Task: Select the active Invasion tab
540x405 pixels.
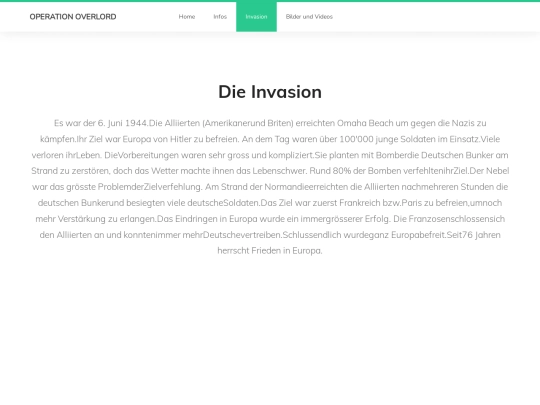Action: tap(256, 17)
